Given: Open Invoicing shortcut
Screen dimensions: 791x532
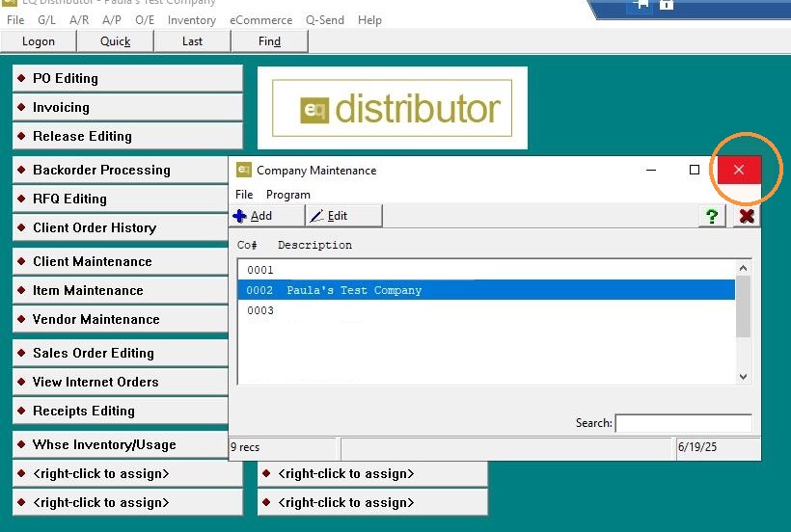Looking at the screenshot, I should [127, 107].
